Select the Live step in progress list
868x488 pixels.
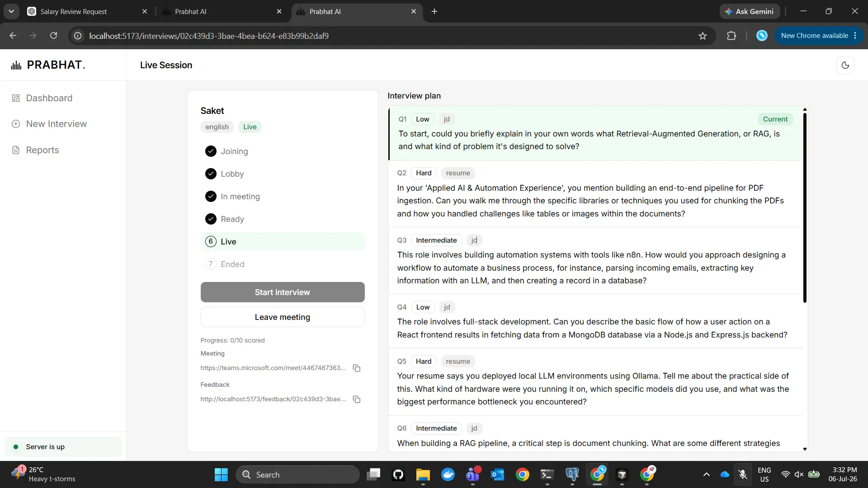pos(283,242)
